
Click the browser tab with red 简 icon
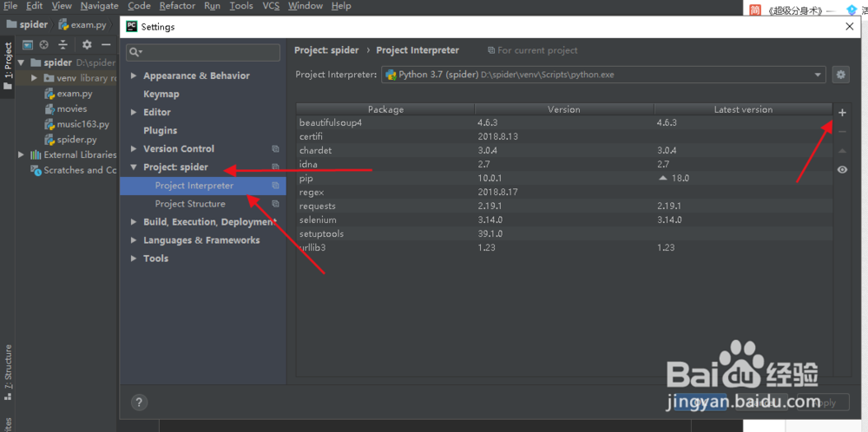[792, 10]
